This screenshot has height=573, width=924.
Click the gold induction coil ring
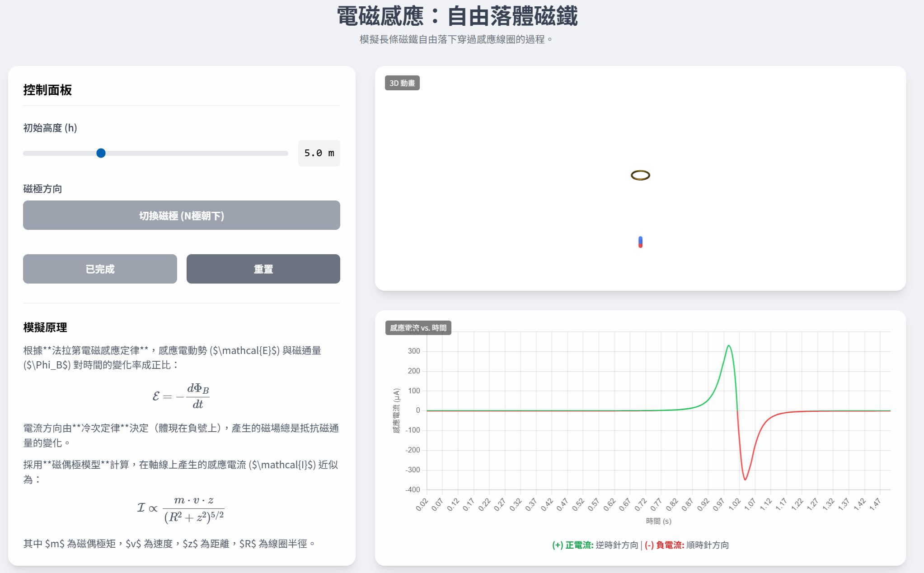[x=640, y=175]
